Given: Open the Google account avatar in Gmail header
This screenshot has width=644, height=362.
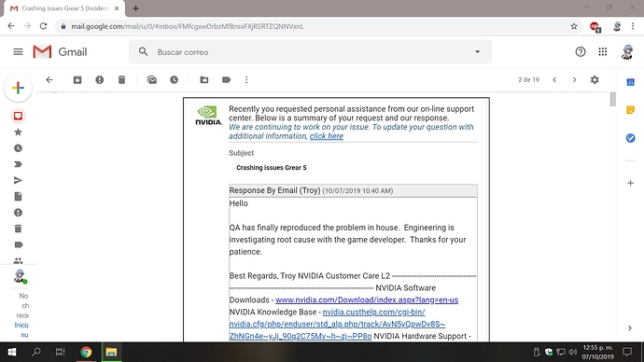Looking at the screenshot, I should [x=627, y=51].
